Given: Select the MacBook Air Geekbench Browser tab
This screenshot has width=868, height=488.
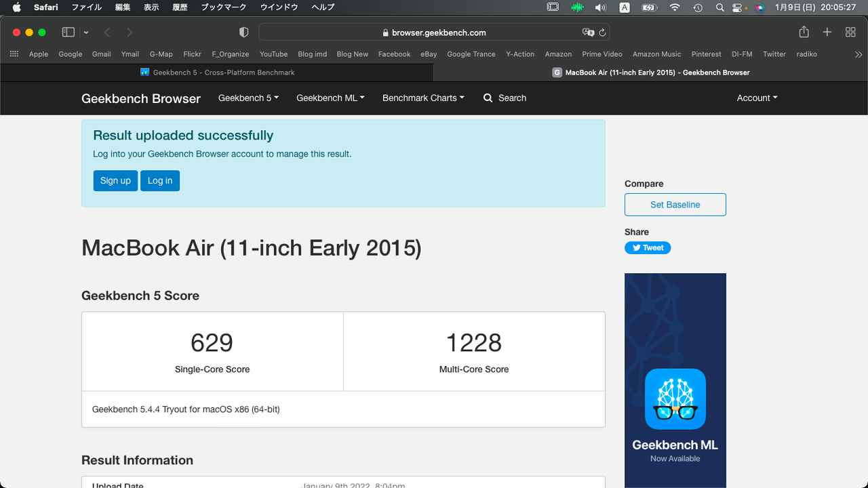Looking at the screenshot, I should [x=651, y=73].
